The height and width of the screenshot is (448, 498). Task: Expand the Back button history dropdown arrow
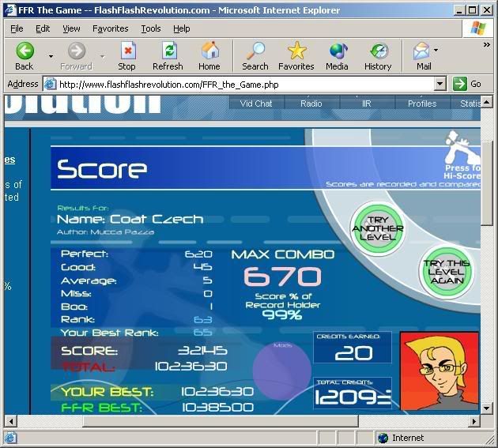tap(51, 56)
